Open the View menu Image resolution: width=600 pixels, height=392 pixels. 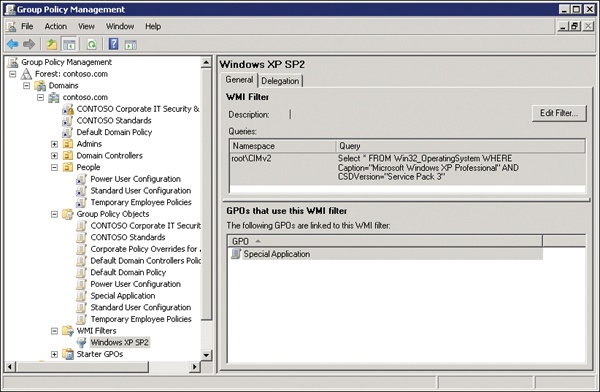86,26
